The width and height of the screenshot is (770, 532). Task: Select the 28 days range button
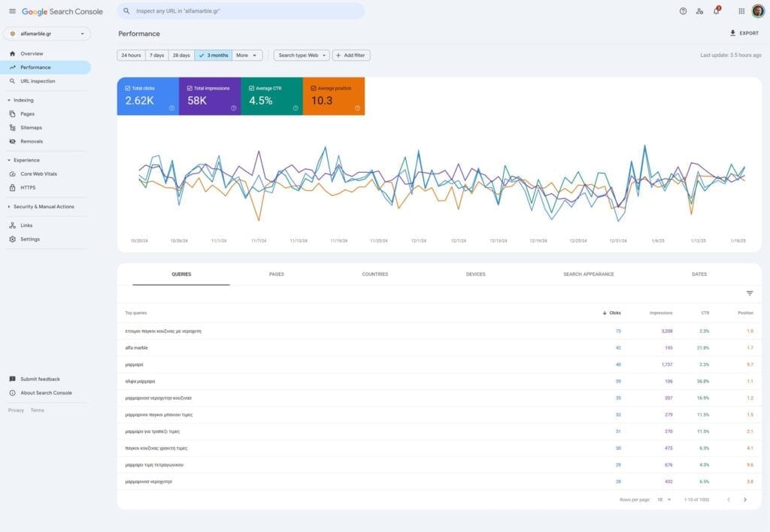(180, 56)
